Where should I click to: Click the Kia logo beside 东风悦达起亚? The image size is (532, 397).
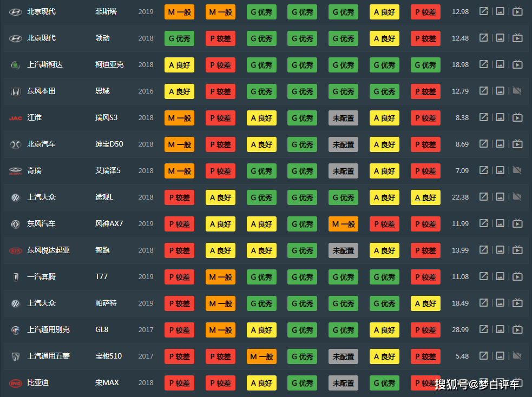click(x=15, y=250)
